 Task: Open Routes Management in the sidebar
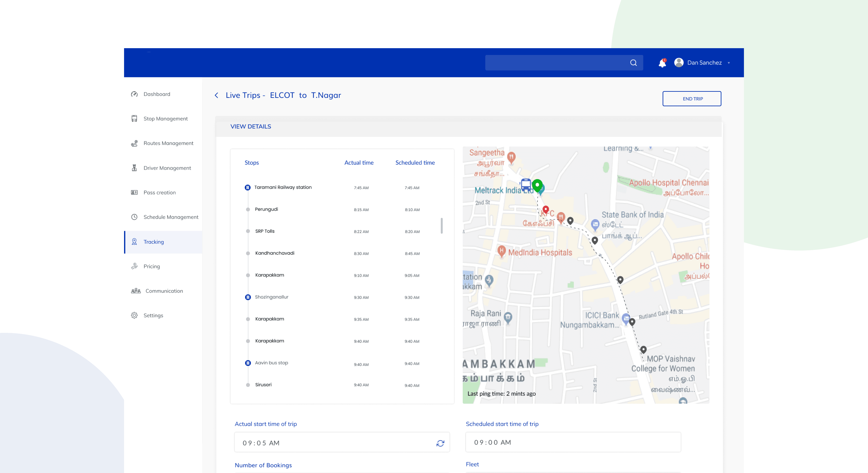point(163,143)
